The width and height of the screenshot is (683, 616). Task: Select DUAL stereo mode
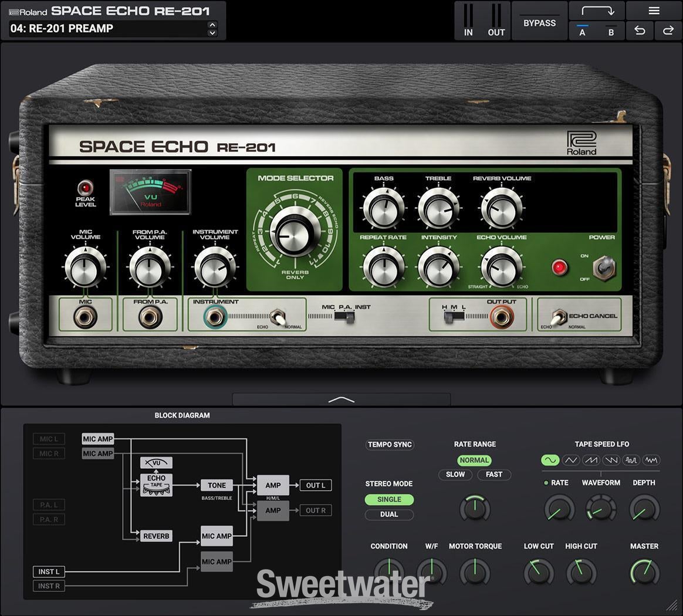389,515
